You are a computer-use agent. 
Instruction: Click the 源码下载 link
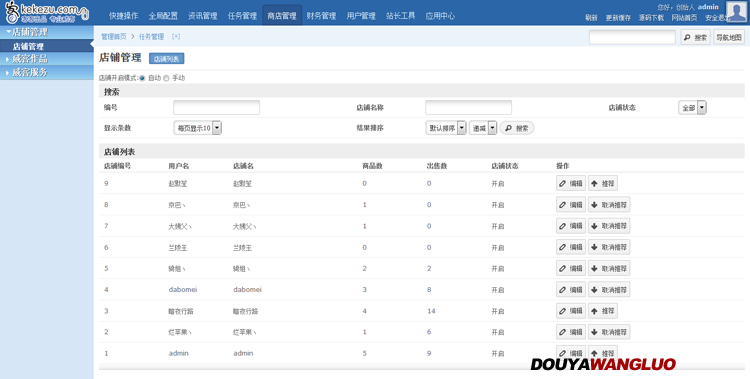tap(651, 18)
